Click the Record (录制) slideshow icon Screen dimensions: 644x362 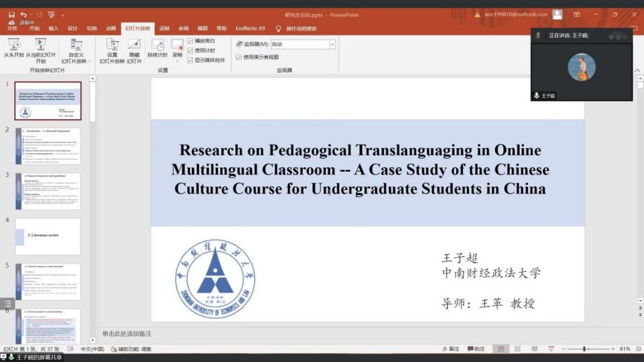(178, 45)
